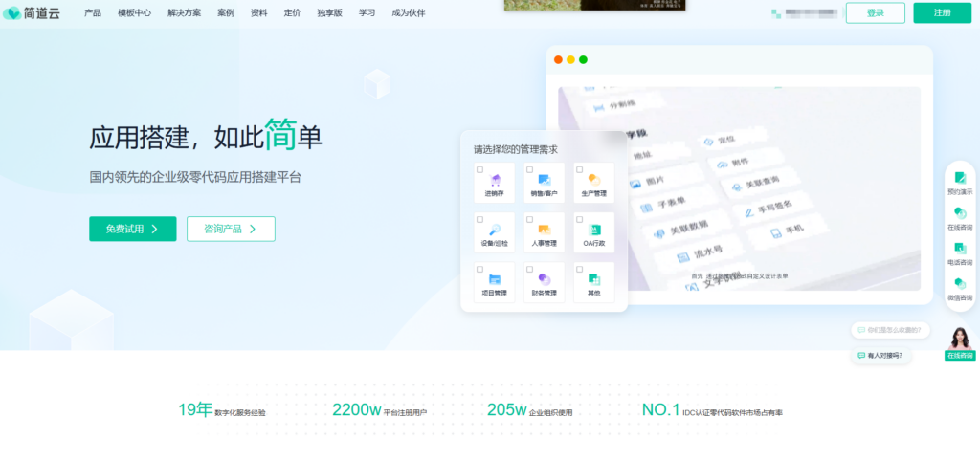The width and height of the screenshot is (980, 461).
Task: Click the 登录 button at top right
Action: [x=875, y=13]
